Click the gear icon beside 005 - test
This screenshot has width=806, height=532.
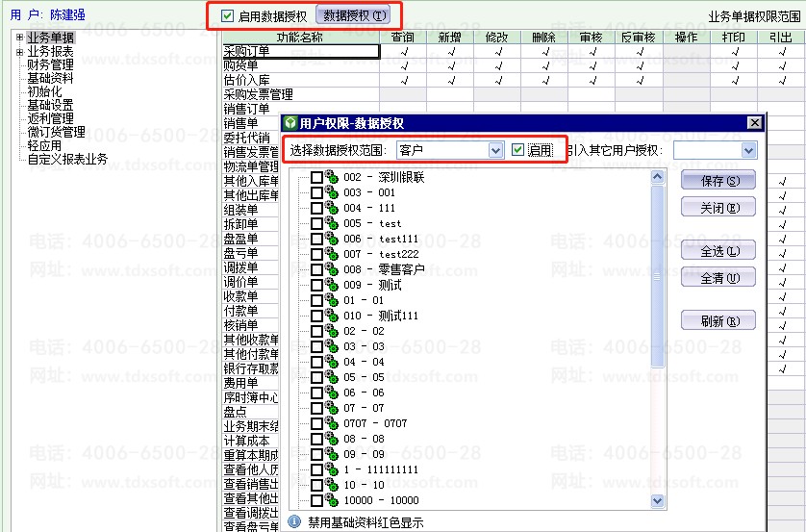click(332, 223)
